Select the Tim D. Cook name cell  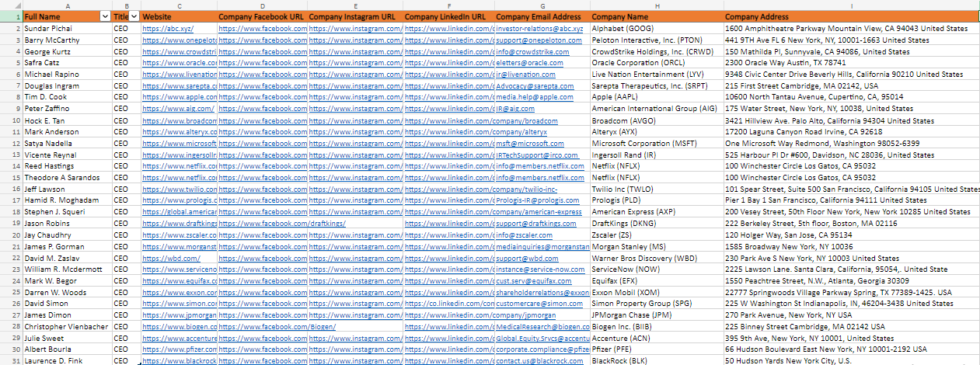click(67, 97)
